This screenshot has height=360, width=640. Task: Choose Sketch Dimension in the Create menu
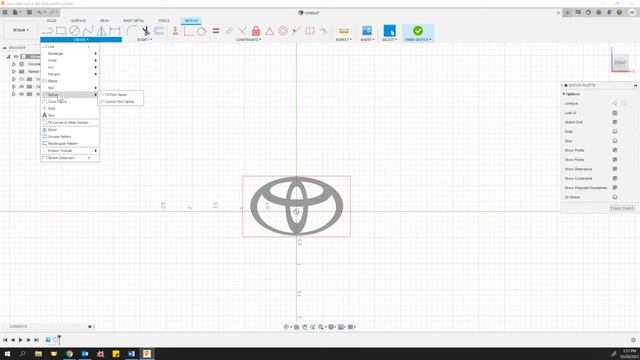click(70, 158)
